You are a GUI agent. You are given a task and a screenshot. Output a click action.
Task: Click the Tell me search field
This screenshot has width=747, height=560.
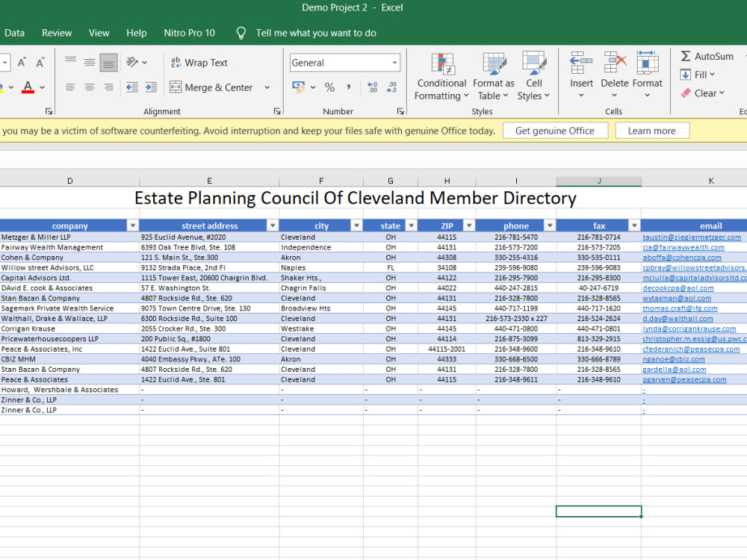tap(316, 33)
